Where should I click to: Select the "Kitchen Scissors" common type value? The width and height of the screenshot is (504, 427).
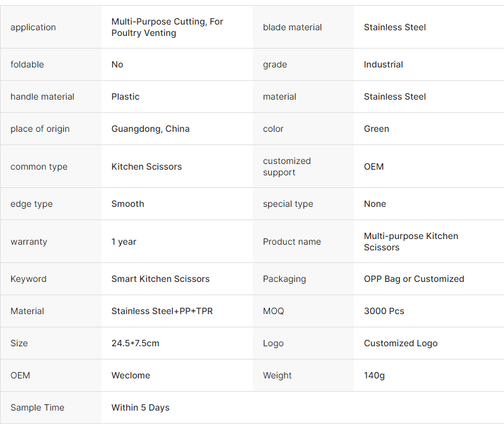(x=146, y=167)
